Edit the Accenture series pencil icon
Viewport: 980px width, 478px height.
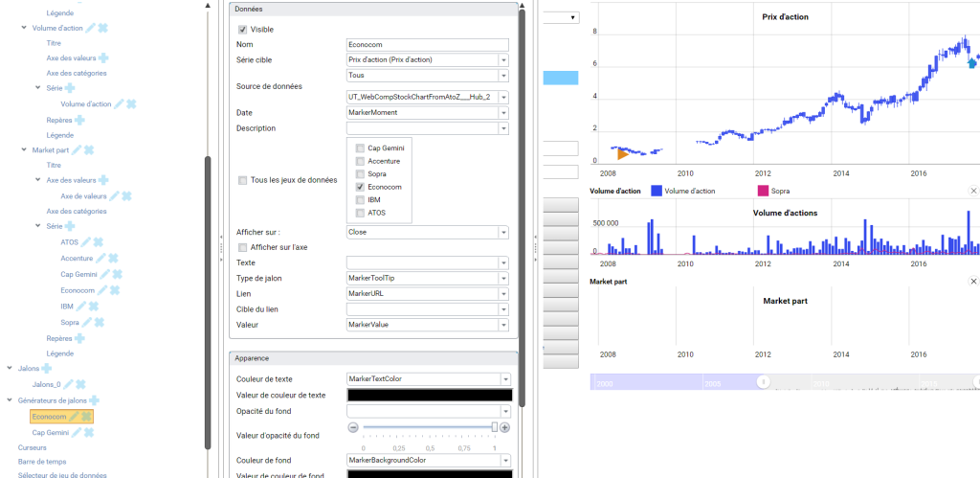pyautogui.click(x=100, y=258)
